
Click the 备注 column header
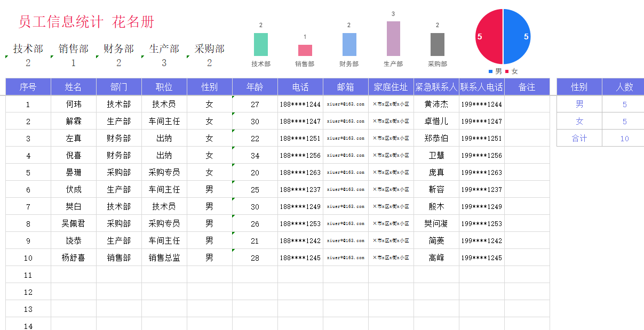click(527, 87)
